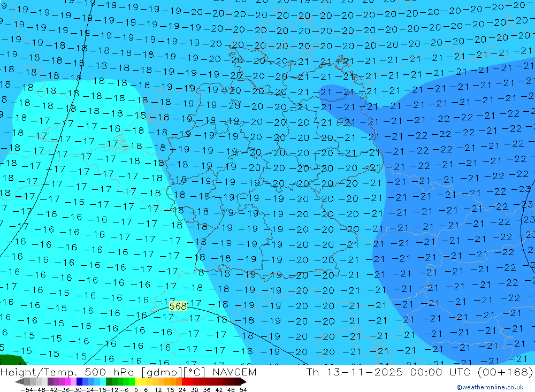This screenshot has width=535, height=392.
Task: Click the gray left arrow of color scale
Action: (x=19, y=382)
